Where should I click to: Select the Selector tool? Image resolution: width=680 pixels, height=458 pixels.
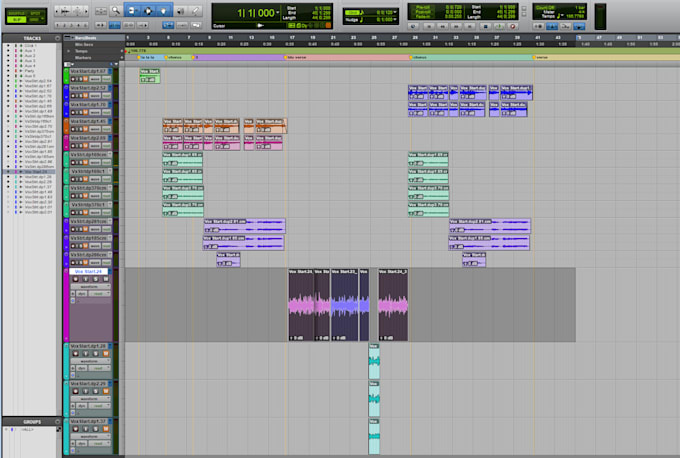pyautogui.click(x=148, y=10)
